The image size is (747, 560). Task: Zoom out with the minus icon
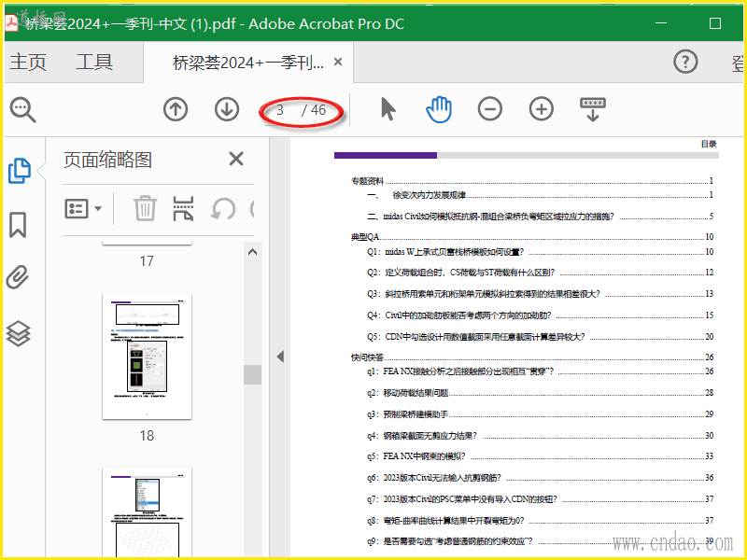coord(489,109)
